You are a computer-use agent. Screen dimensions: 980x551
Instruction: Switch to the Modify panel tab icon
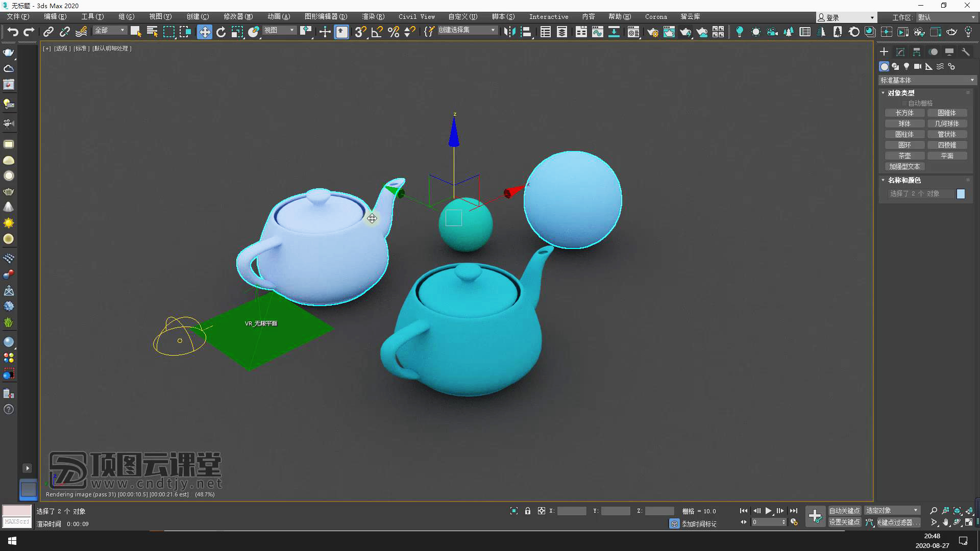pos(900,52)
